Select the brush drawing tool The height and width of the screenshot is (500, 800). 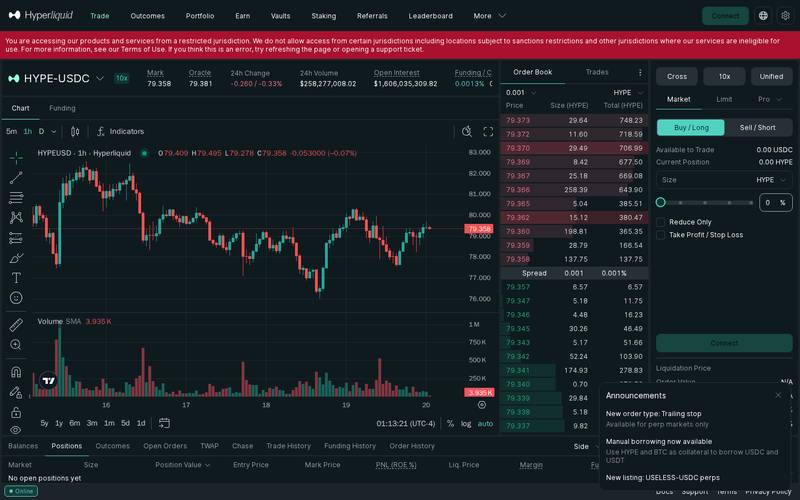16,258
